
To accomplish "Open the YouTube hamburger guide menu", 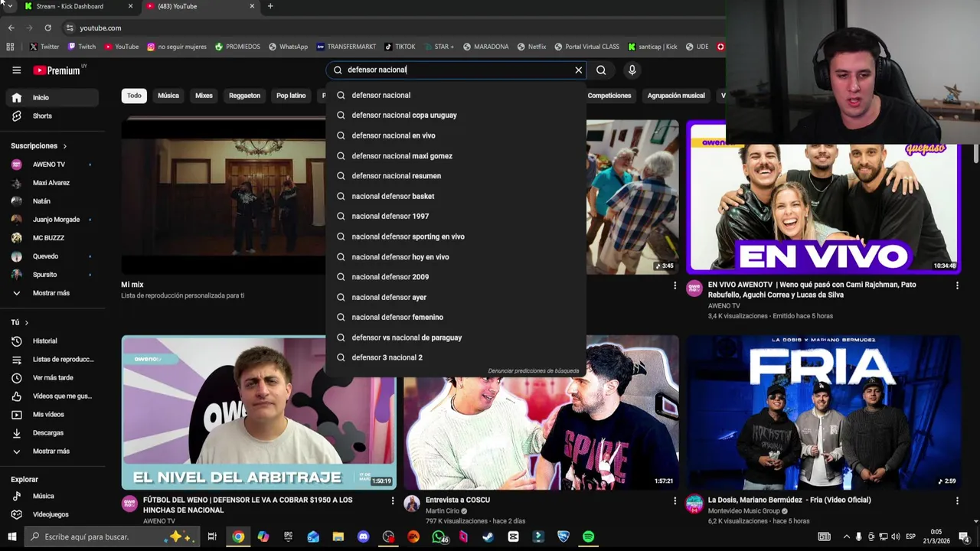I will coord(16,70).
